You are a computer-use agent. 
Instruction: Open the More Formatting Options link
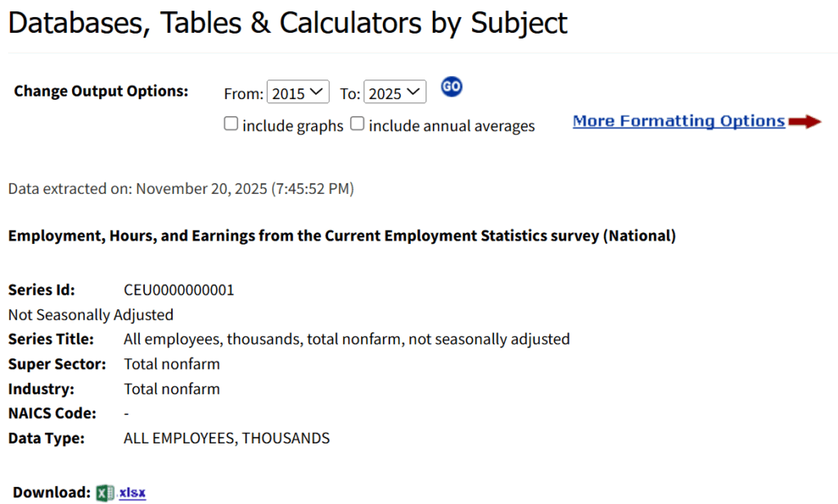tap(678, 121)
